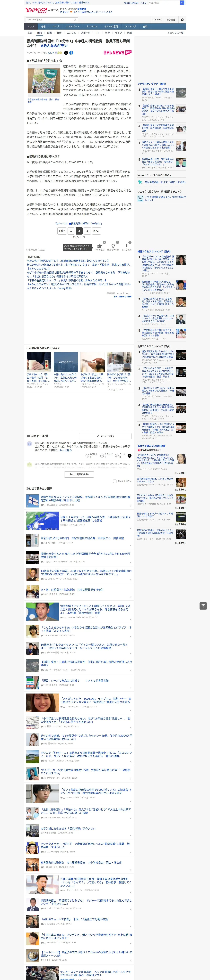Share the first comment on X
The height and width of the screenshot is (980, 210).
click(130, 455)
